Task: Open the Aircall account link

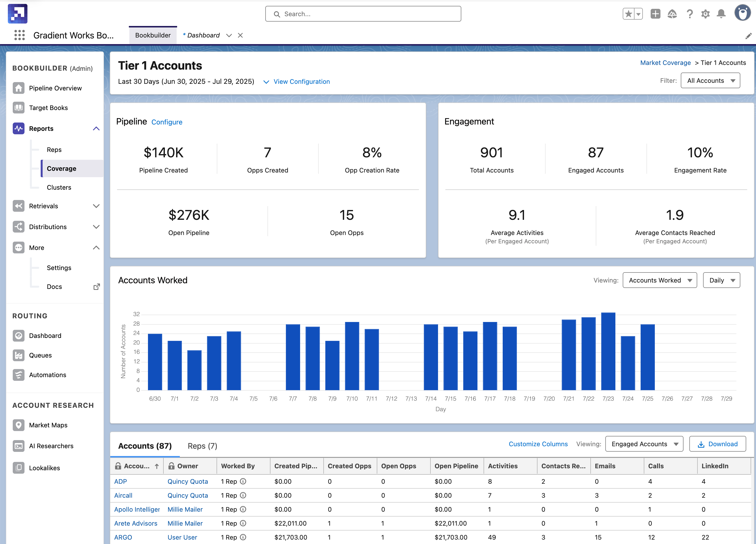Action: click(123, 495)
